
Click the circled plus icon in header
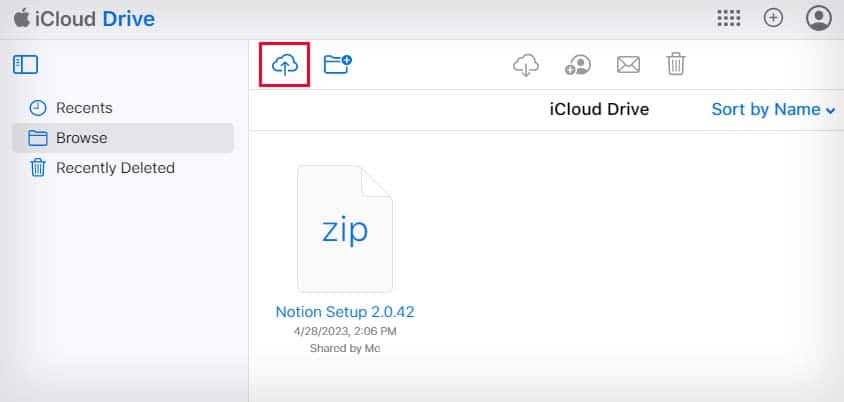pos(773,18)
